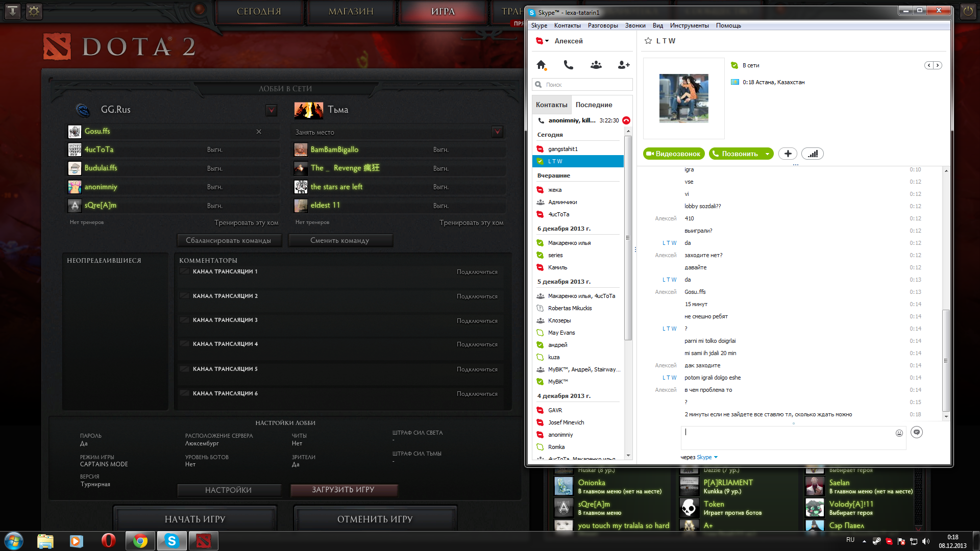Click the send message round button
The width and height of the screenshot is (980, 551).
click(917, 432)
